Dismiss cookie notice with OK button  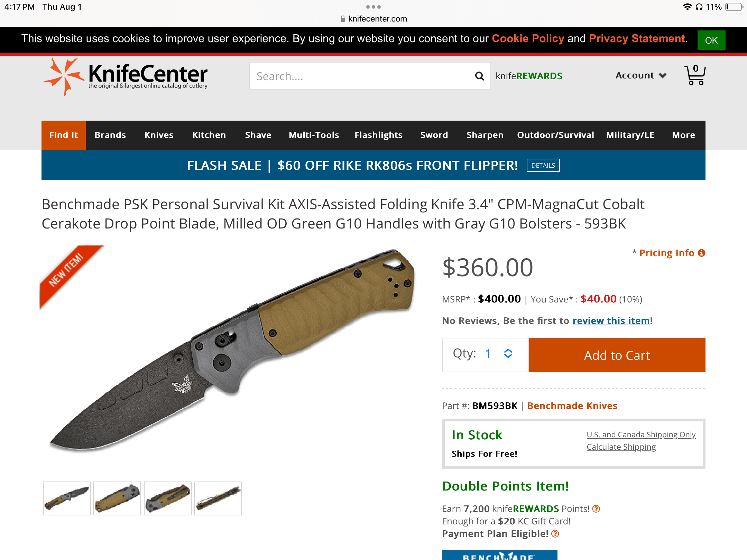[x=711, y=40]
